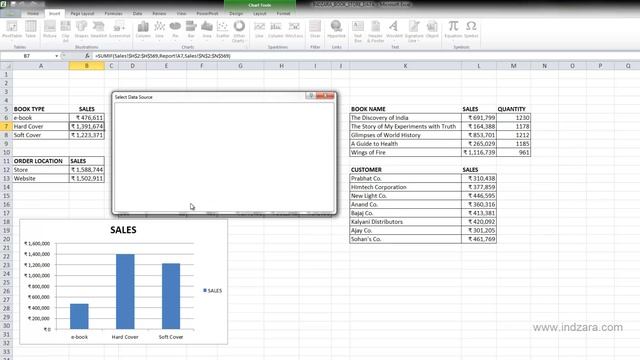The height and width of the screenshot is (360, 640).
Task: Choose the Line chart type in Charts group
Action: tap(159, 29)
